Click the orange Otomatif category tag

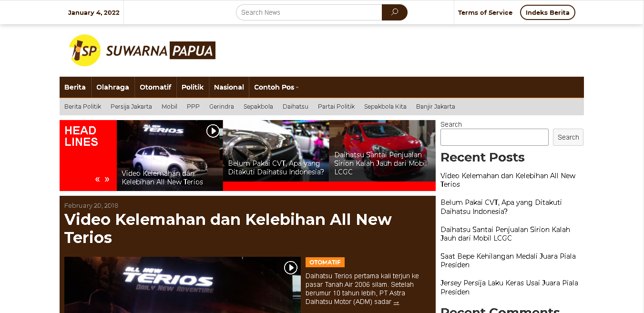pos(325,263)
